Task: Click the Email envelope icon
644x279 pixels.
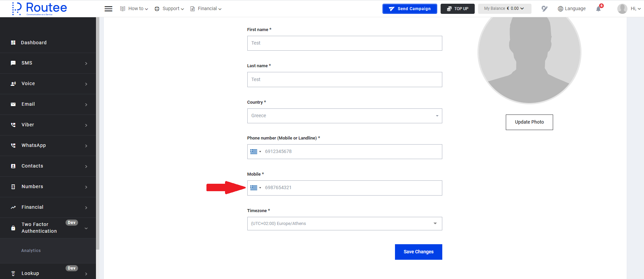Action: pyautogui.click(x=13, y=104)
